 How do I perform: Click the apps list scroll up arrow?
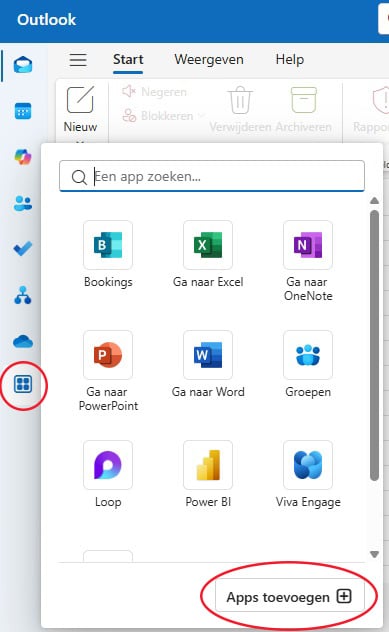tap(374, 200)
